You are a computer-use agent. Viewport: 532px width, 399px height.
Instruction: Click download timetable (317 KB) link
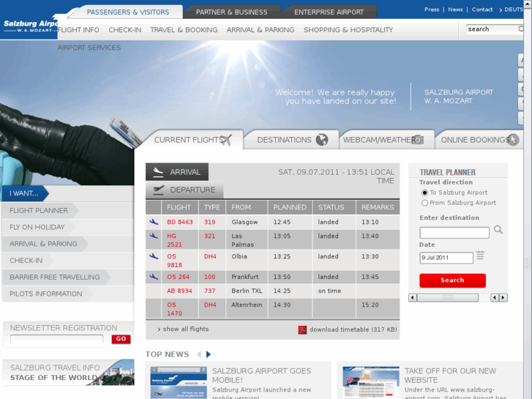tap(353, 329)
